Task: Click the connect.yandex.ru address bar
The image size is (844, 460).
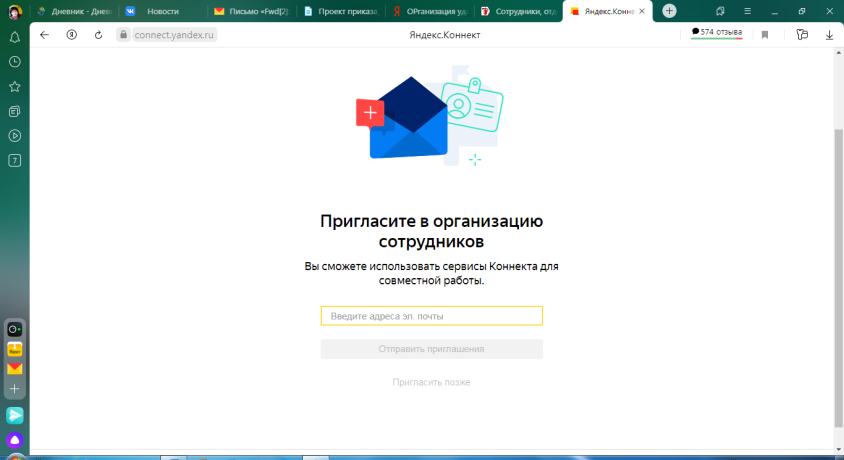Action: [174, 35]
